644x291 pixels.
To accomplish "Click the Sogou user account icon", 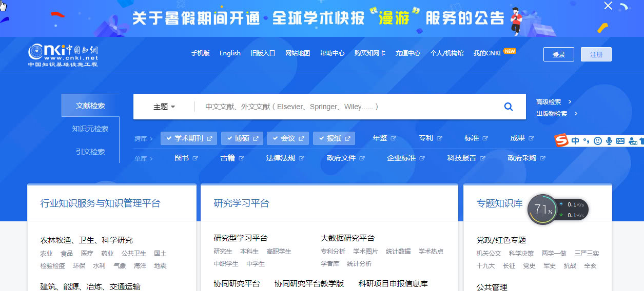I will pyautogui.click(x=632, y=141).
